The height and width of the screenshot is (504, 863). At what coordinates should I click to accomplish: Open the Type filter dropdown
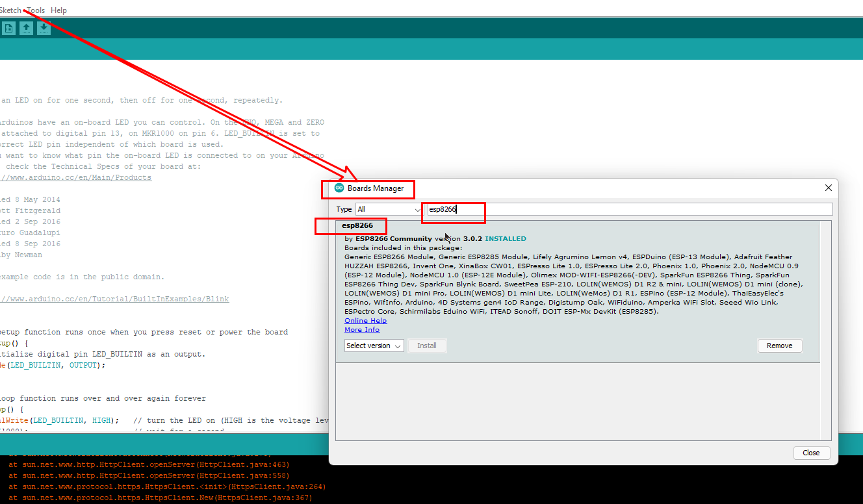[388, 208]
